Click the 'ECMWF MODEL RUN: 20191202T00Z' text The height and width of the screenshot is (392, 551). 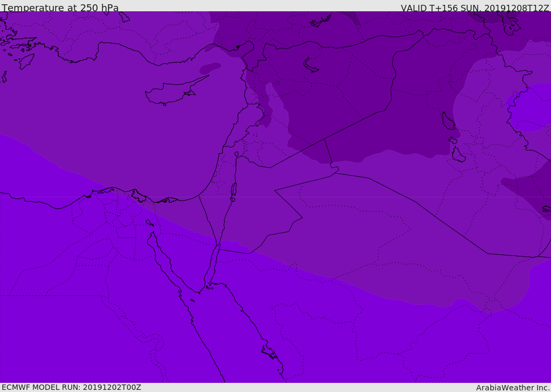72,387
